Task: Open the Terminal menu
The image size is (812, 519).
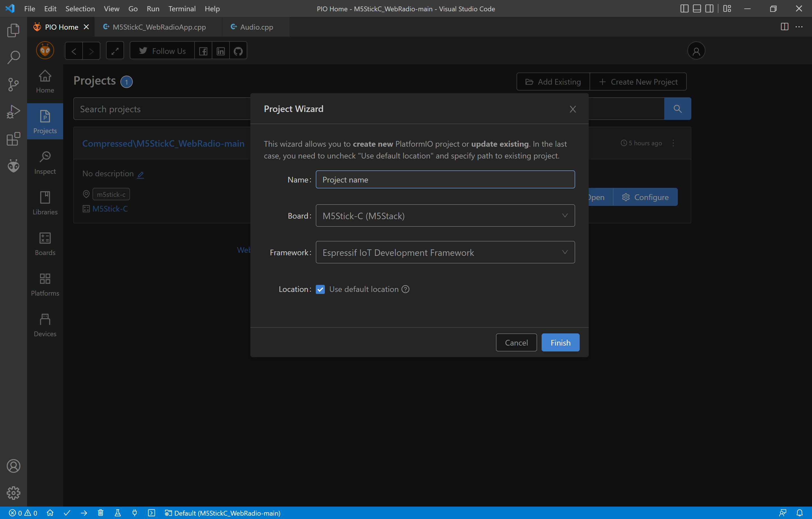Action: [x=182, y=9]
